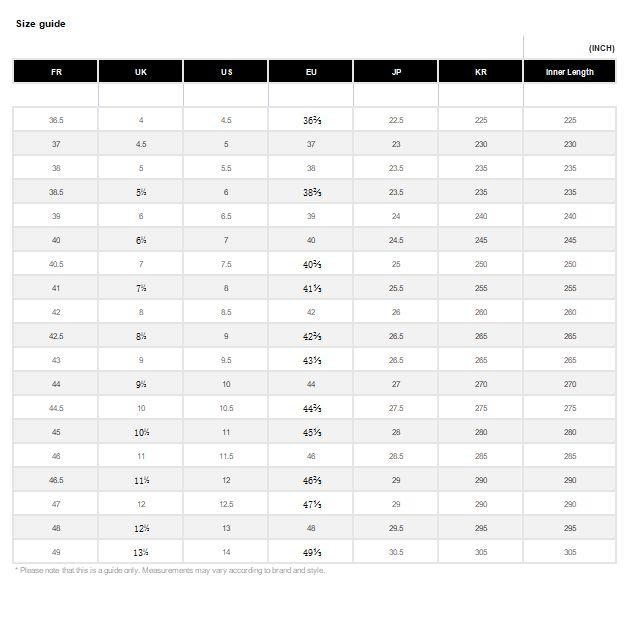This screenshot has height=628, width=628.
Task: Select EU size 36⅔ cell
Action: click(311, 120)
